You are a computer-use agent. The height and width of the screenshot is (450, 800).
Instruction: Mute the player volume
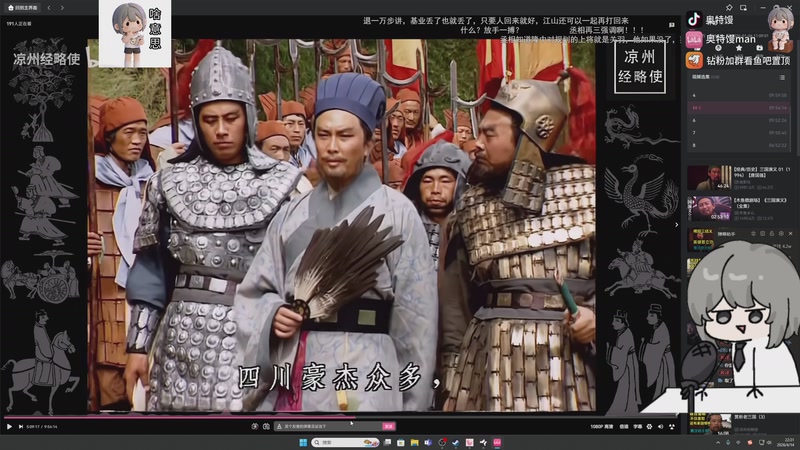pos(661,427)
